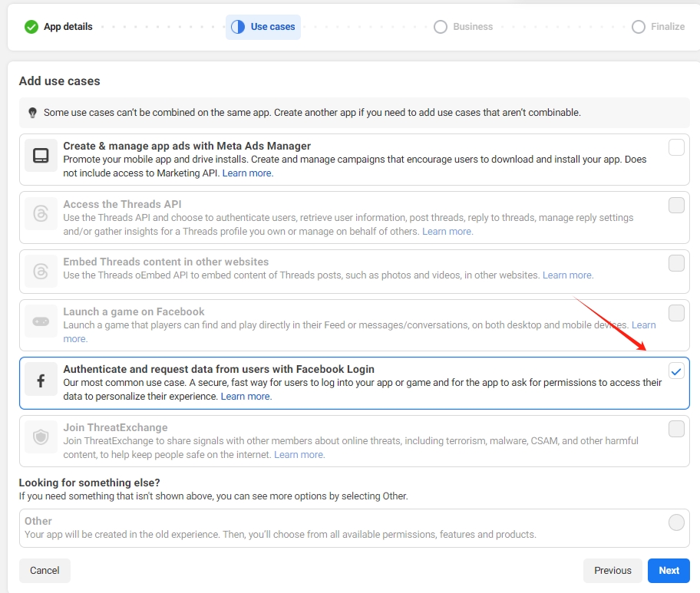Enable the Embed Threads content checkbox

click(676, 263)
